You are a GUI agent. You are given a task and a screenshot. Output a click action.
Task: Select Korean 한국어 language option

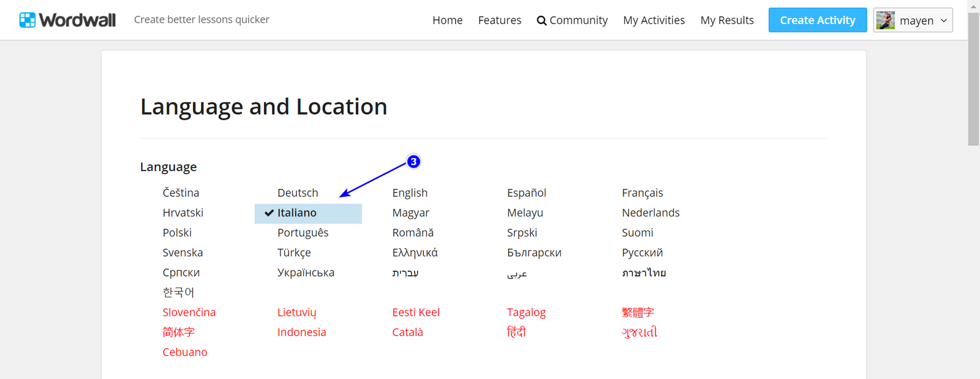pos(178,293)
